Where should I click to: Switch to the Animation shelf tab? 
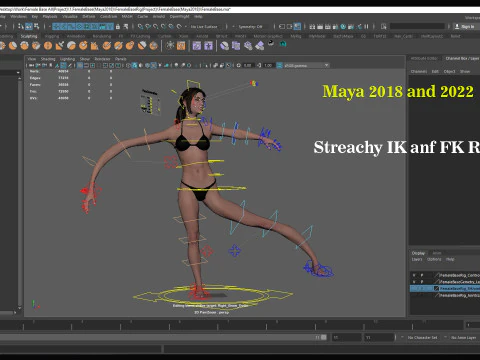(x=76, y=36)
